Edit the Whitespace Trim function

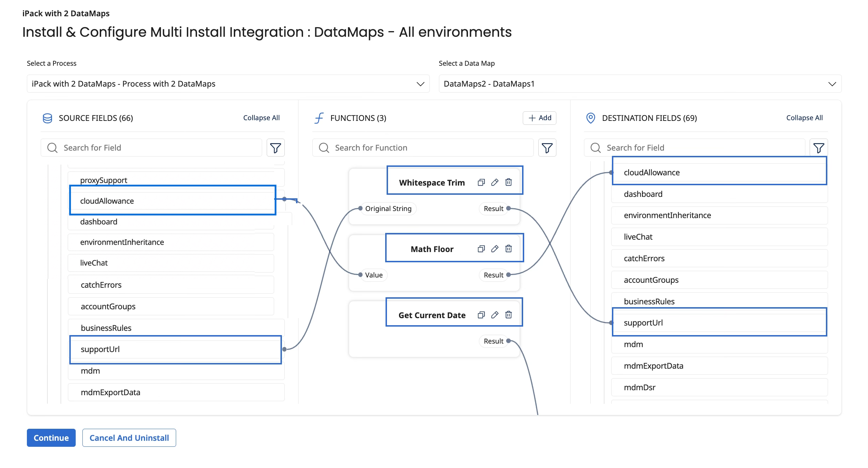(x=495, y=182)
